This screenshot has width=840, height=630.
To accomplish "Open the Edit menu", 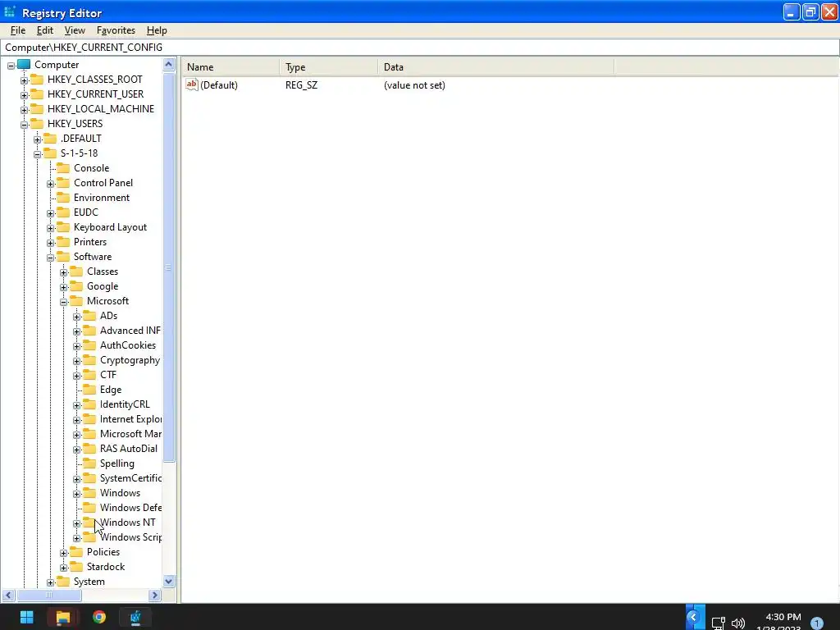I will click(44, 30).
